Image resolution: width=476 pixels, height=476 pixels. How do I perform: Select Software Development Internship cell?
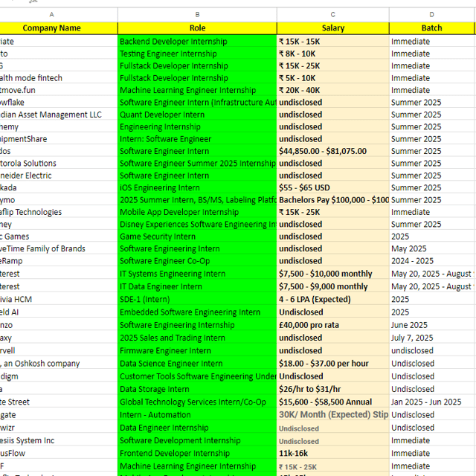pos(197,440)
